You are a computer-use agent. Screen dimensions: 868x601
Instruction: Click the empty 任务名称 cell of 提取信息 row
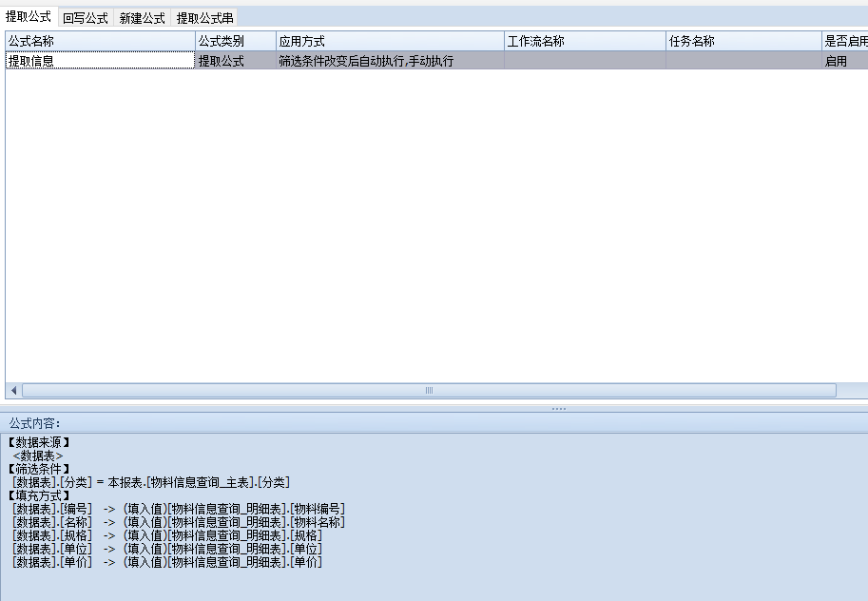pyautogui.click(x=743, y=60)
